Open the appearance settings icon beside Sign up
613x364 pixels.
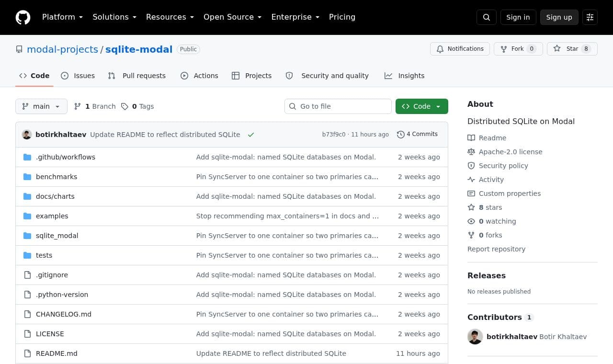point(590,17)
